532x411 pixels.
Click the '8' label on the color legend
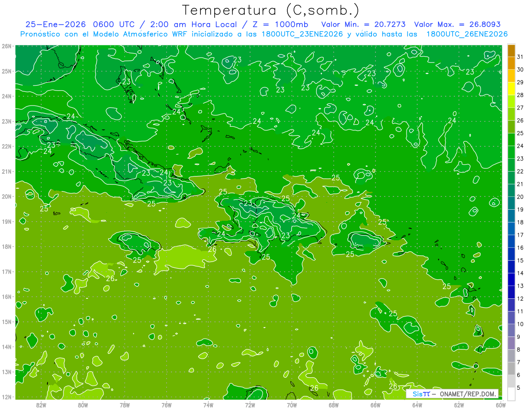[519, 349]
